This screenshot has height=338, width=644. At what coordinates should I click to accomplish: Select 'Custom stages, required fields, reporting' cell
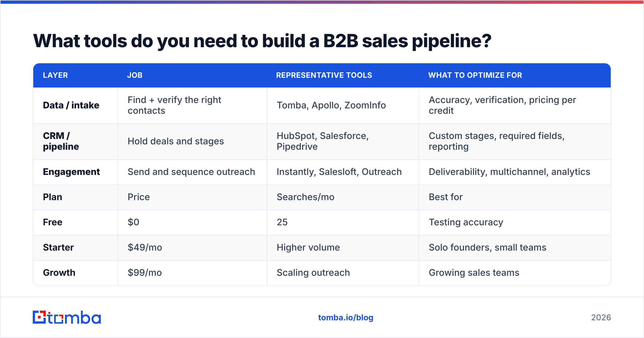click(x=515, y=141)
